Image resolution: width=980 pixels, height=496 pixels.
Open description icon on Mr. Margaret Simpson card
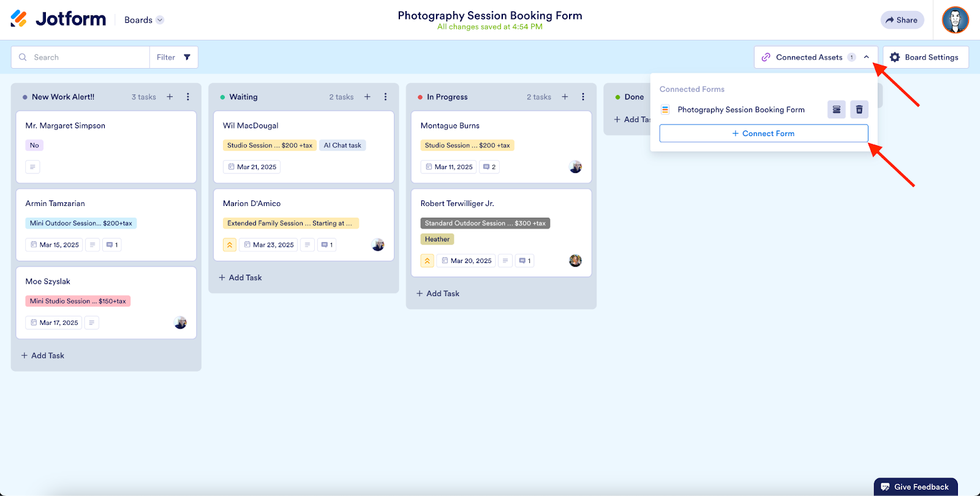32,167
